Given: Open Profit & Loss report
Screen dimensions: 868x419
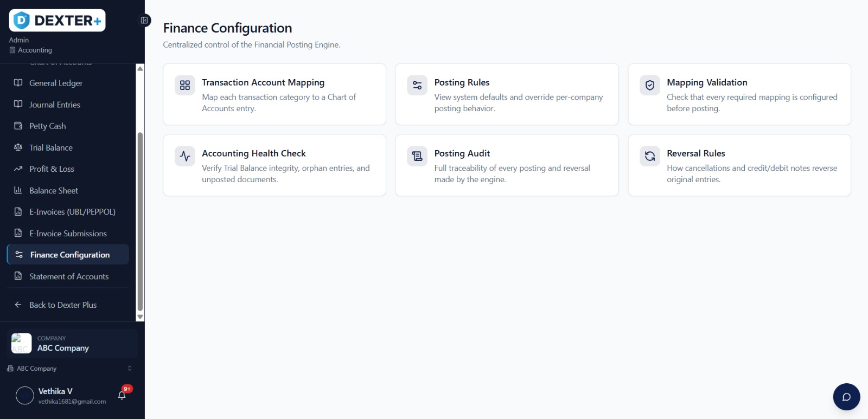Looking at the screenshot, I should 68,169.
